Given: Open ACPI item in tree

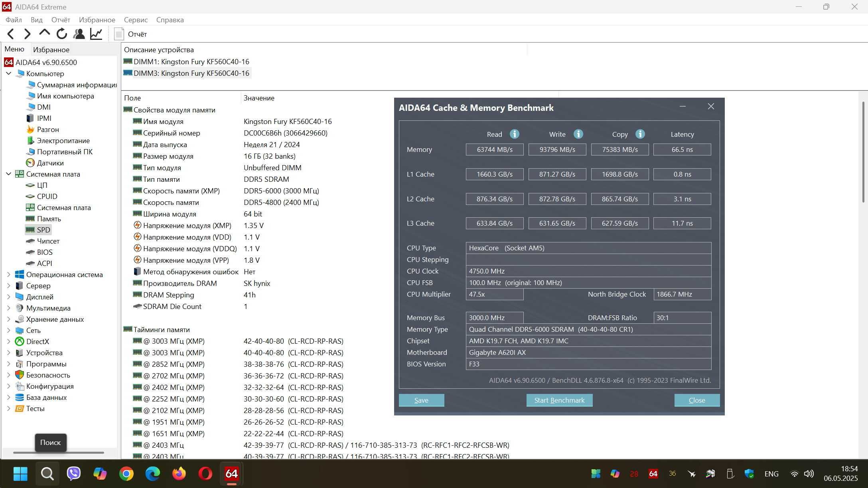Looking at the screenshot, I should point(44,263).
